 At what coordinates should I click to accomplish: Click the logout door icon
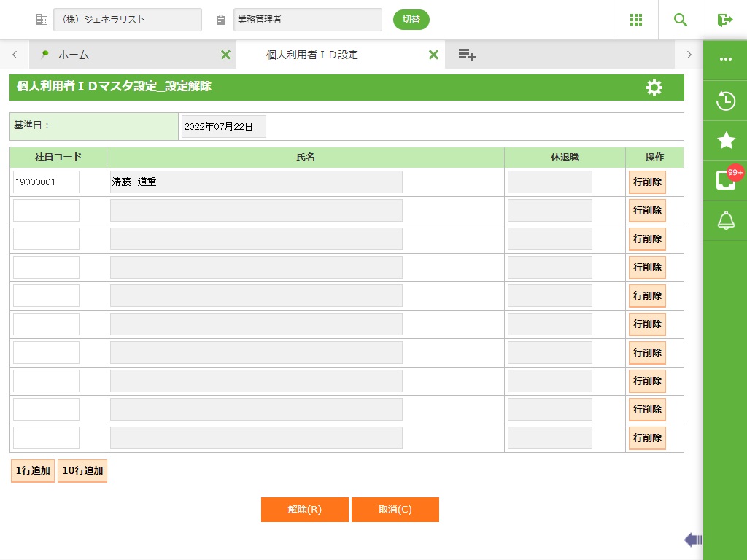[x=724, y=20]
